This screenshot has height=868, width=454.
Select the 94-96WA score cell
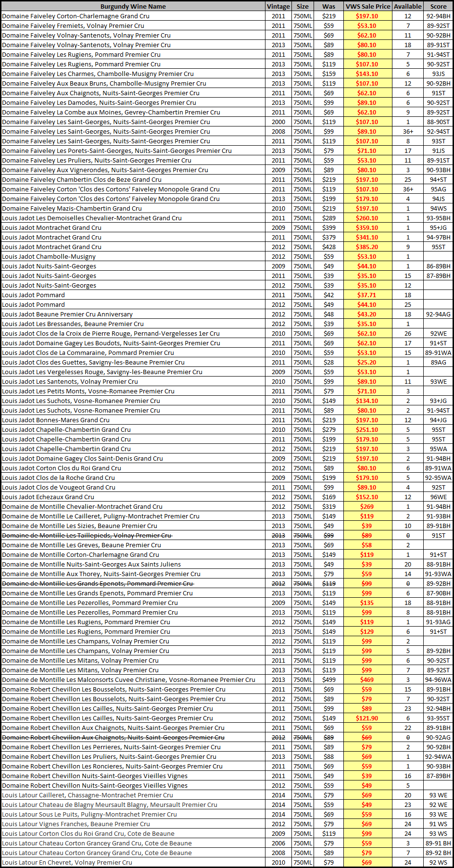[438, 680]
